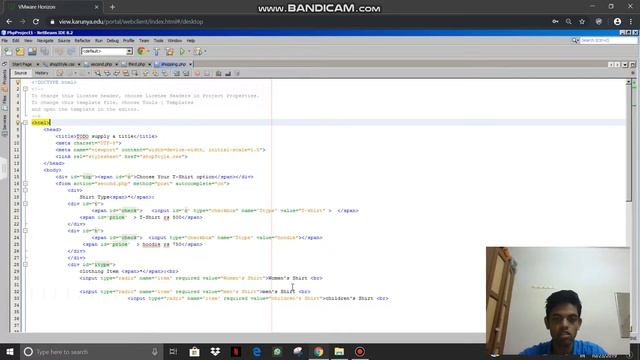Switch to the History view button
The height and width of the screenshot is (360, 640).
41,73
